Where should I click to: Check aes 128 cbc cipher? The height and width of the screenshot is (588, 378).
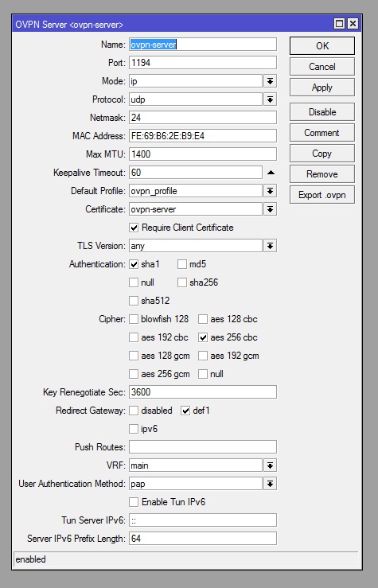(x=203, y=319)
